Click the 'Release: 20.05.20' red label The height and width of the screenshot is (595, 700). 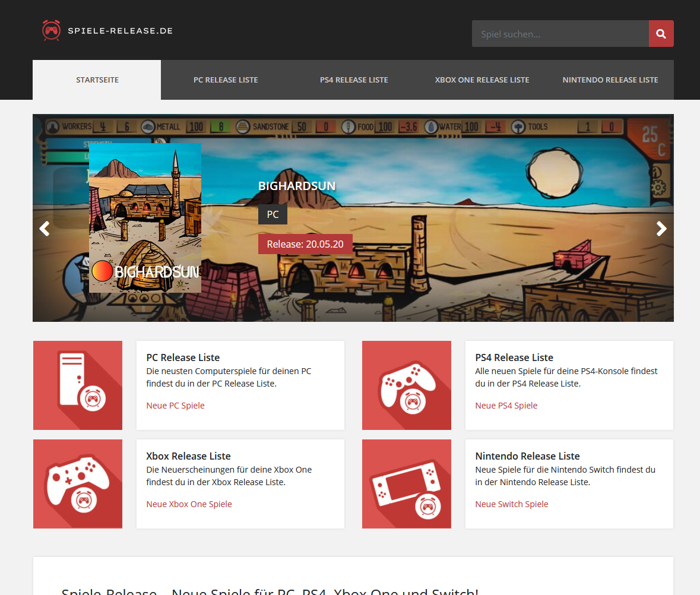[305, 244]
